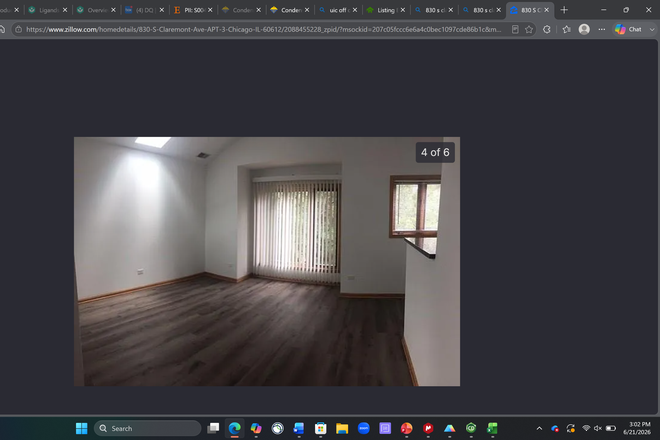Click the muted volume speaker icon
The width and height of the screenshot is (660, 440).
598,428
